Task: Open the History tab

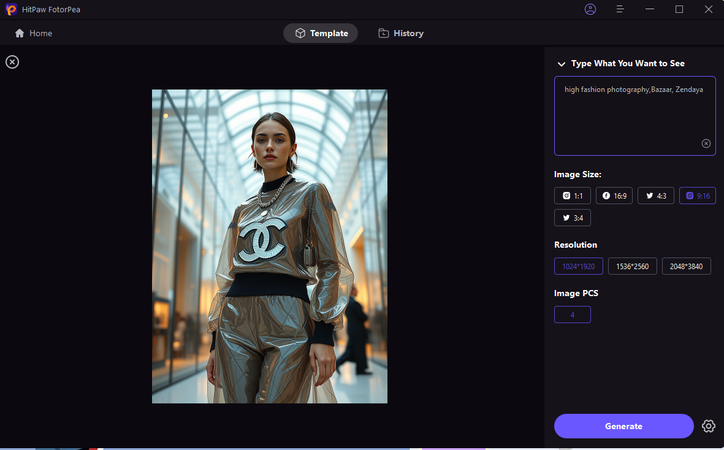Action: [x=400, y=33]
